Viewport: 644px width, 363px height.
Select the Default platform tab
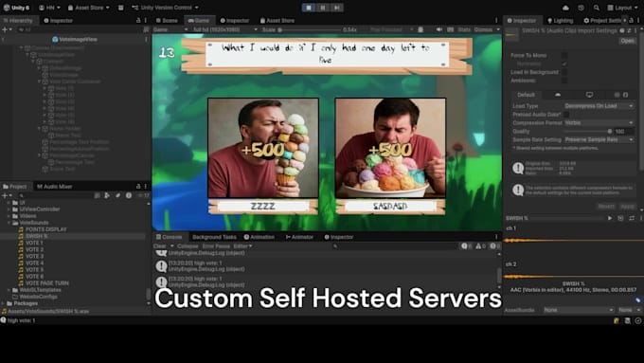click(x=526, y=95)
